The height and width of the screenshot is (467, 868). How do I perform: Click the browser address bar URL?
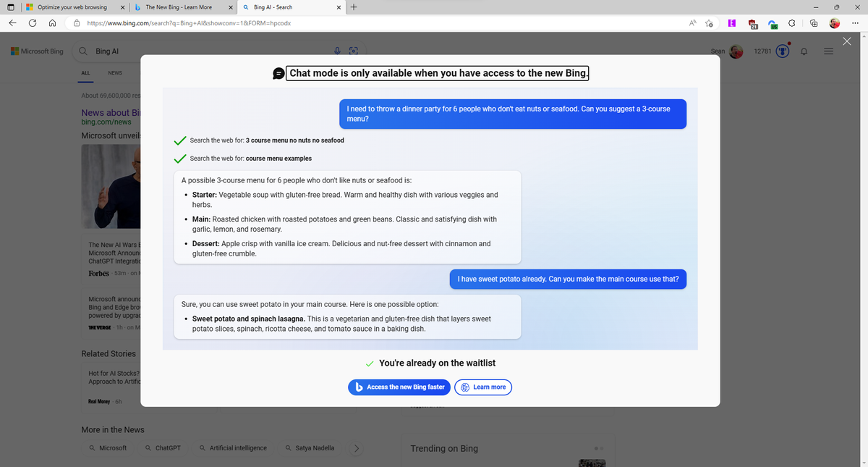click(189, 23)
